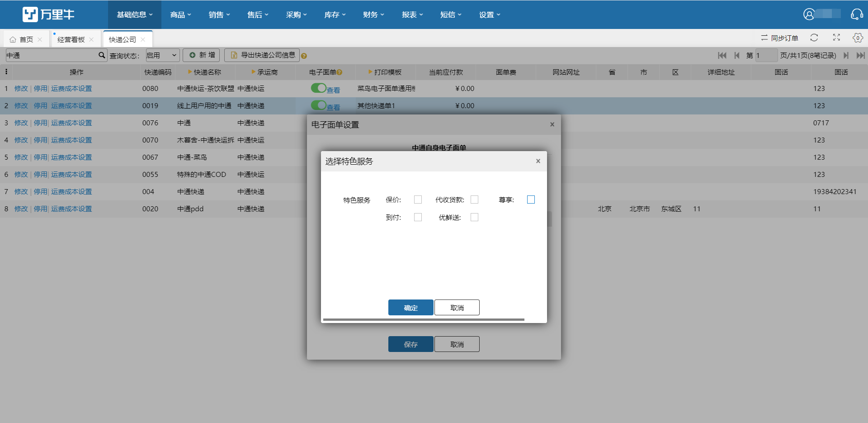Sort by 快递名称 column header
868x423 pixels.
pyautogui.click(x=204, y=72)
